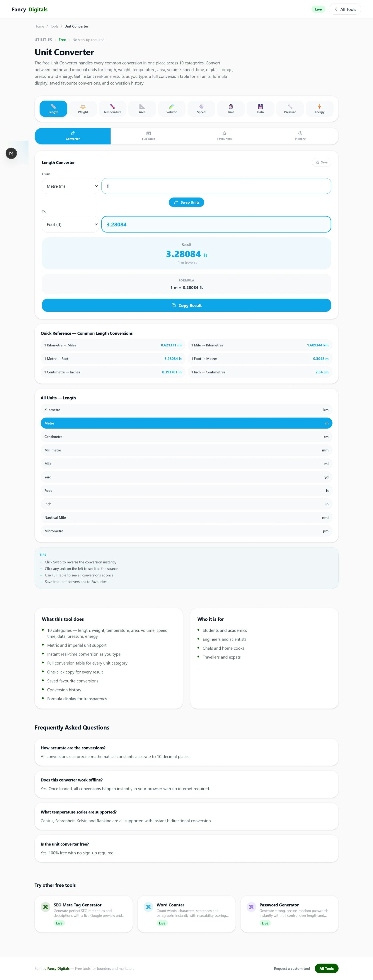Select the highlighted Metre unit row
The width and height of the screenshot is (373, 980).
[x=186, y=423]
